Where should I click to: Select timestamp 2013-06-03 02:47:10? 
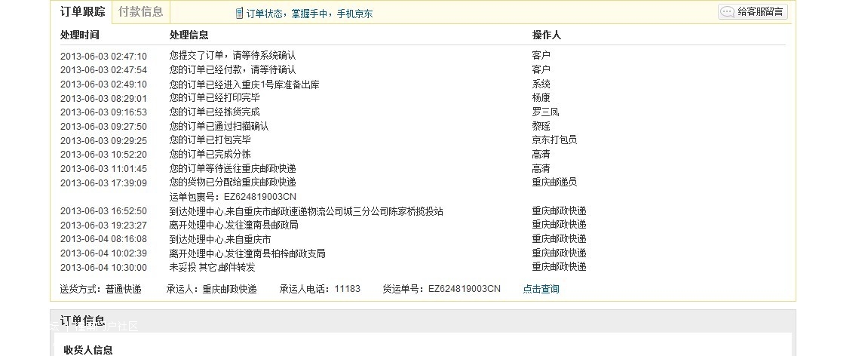point(103,56)
